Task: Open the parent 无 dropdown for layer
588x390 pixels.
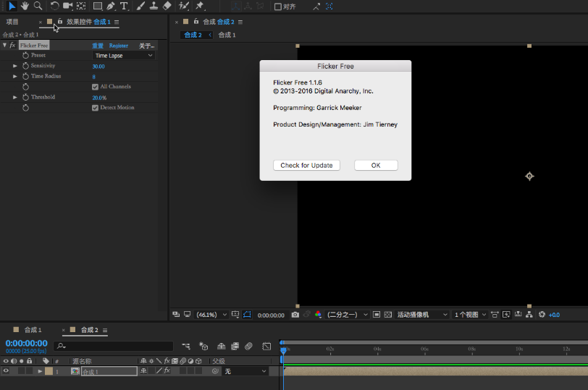Action: [x=245, y=371]
